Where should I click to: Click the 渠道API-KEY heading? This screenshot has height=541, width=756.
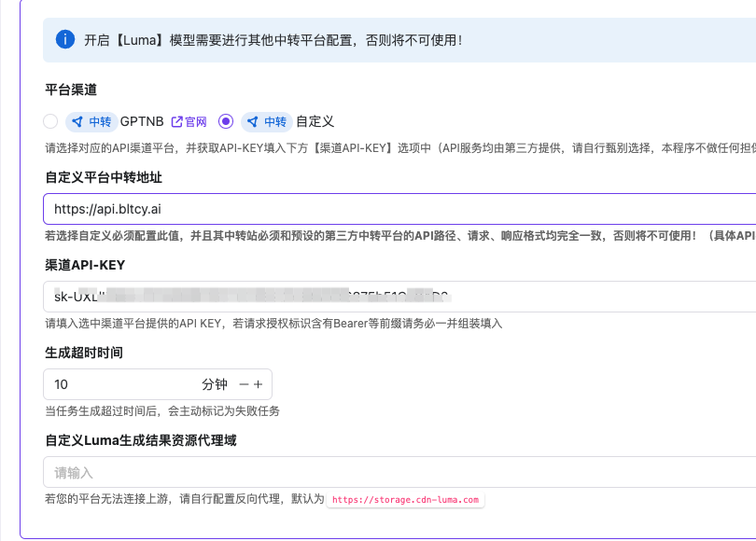click(85, 265)
